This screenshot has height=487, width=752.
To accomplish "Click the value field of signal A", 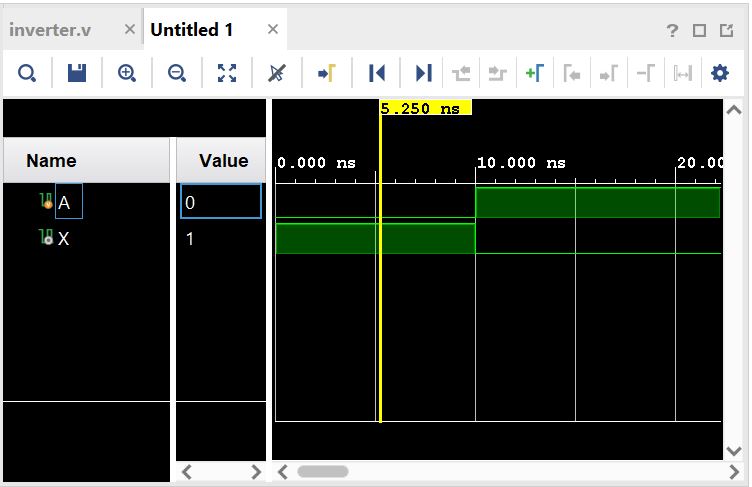I will (221, 202).
